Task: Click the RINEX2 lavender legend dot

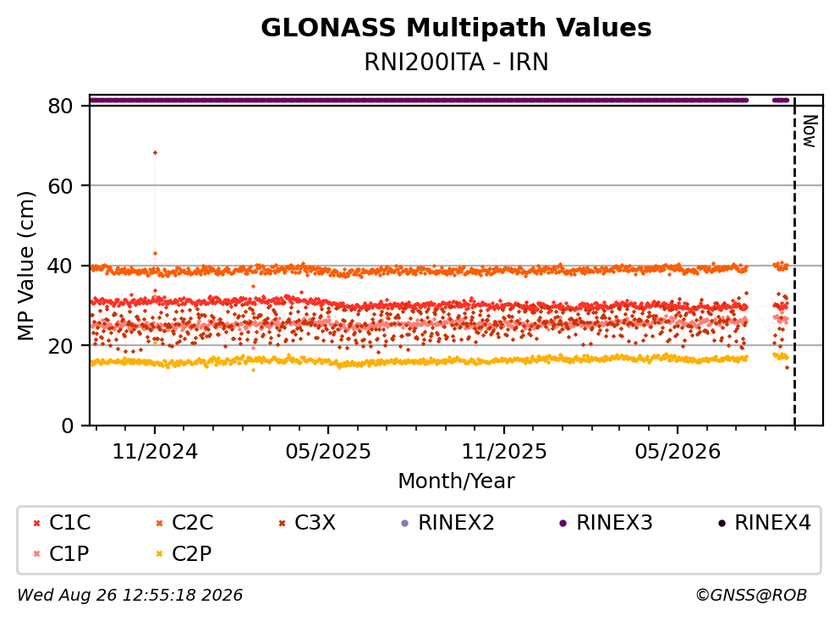Action: (x=405, y=523)
